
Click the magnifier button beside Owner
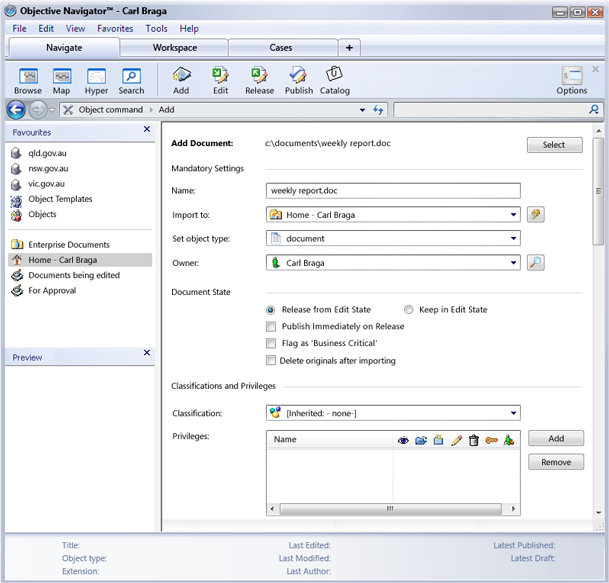coord(536,263)
